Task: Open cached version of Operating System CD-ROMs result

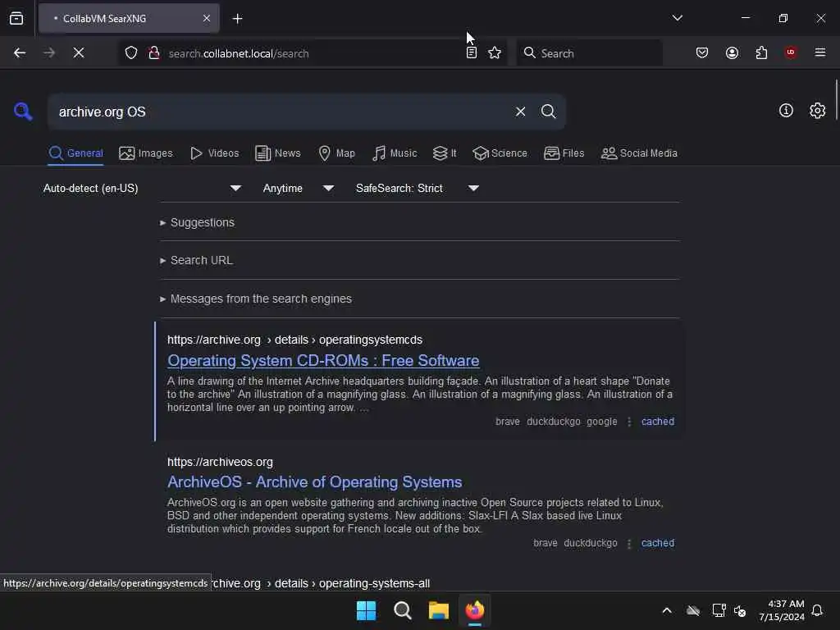Action: [657, 422]
